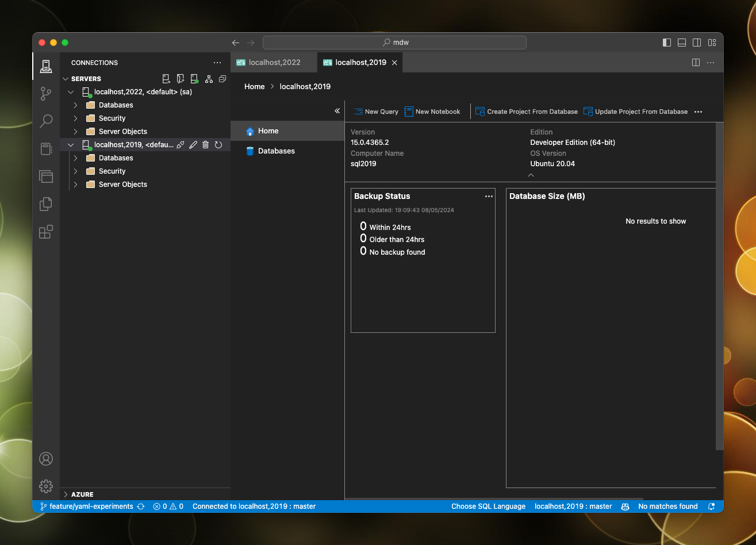Click the feedback icon in status bar
756x545 pixels.
625,506
